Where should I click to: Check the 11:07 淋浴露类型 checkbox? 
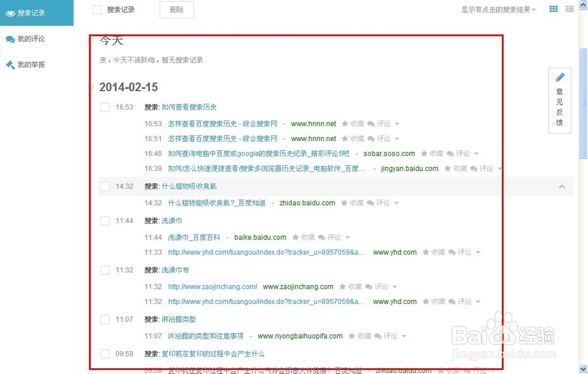tap(105, 320)
